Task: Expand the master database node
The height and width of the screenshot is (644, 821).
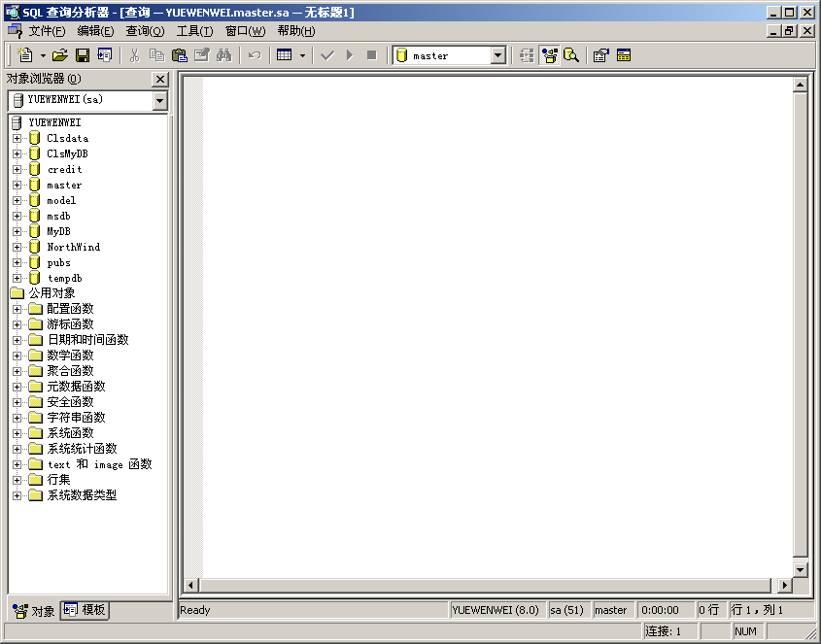Action: coord(17,185)
